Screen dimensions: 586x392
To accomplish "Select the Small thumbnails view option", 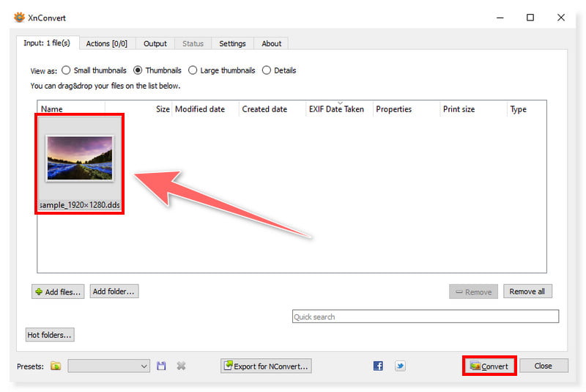I will point(66,70).
